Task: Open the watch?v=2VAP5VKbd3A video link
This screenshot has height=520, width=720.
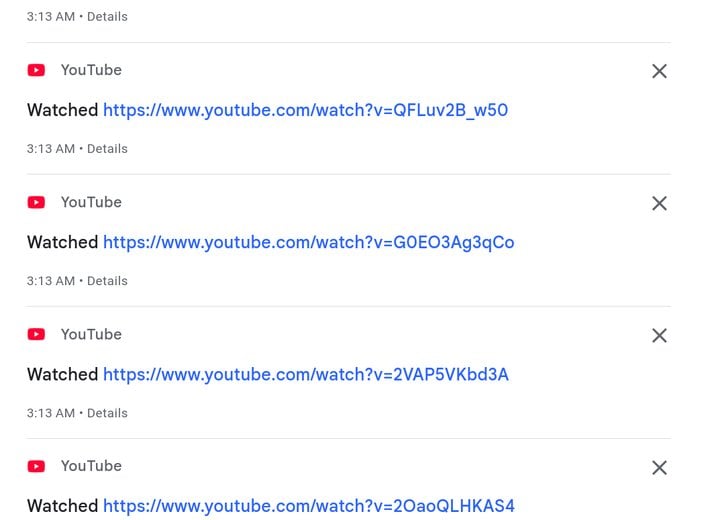Action: pyautogui.click(x=306, y=375)
